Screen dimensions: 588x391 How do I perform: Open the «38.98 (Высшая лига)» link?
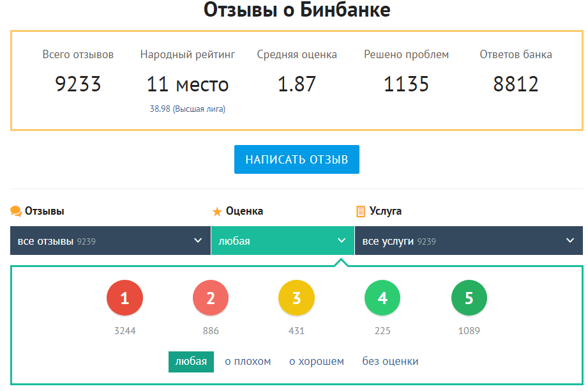188,109
